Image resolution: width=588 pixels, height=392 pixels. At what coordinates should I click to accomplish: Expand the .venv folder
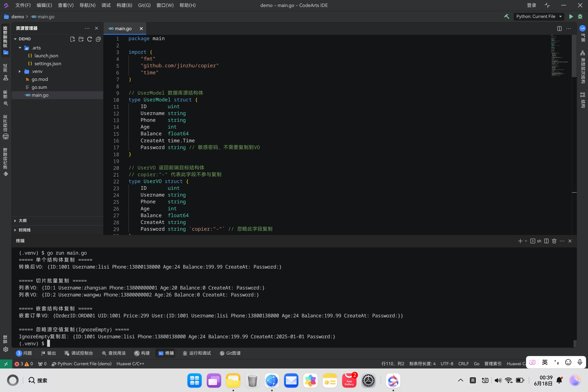coord(20,71)
